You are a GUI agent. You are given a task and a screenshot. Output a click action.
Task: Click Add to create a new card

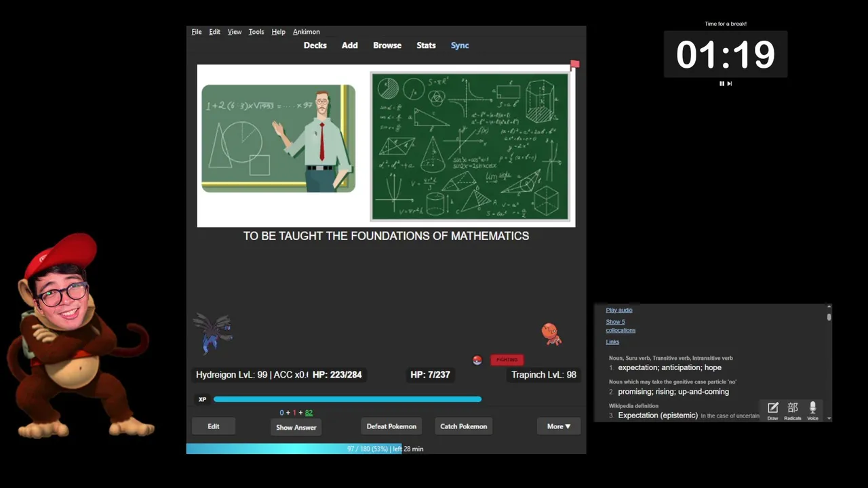point(350,45)
